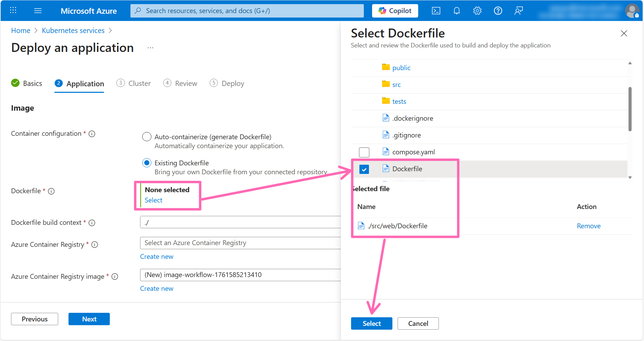Edit the Dockerfile build context field
Viewport: 644px width, 341px height.
(x=240, y=222)
